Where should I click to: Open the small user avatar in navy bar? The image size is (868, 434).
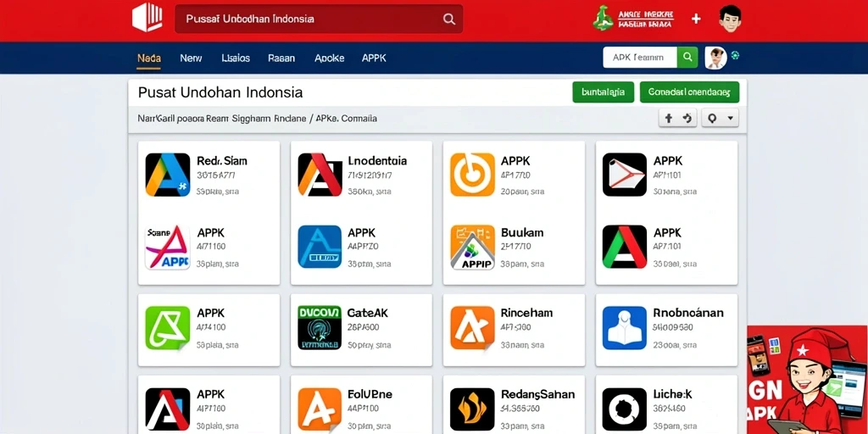(715, 58)
